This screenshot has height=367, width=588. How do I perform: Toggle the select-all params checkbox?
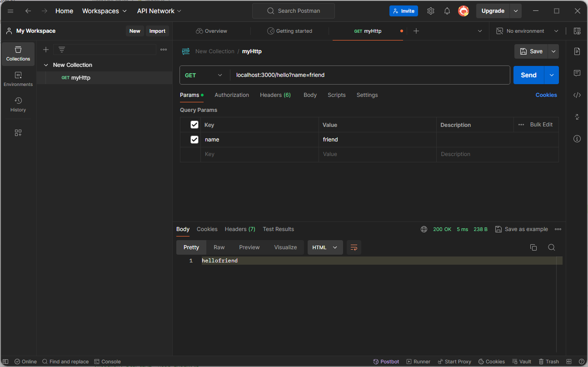[x=194, y=125]
